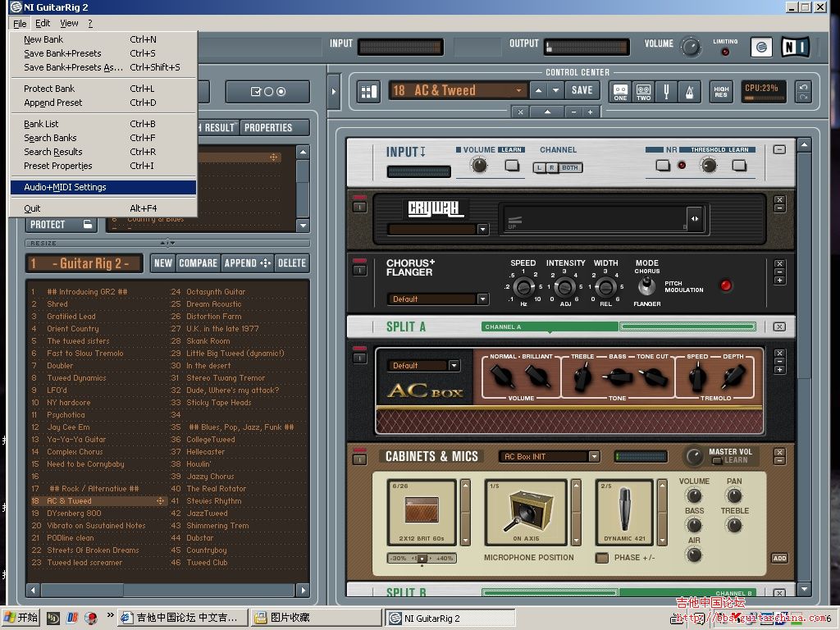Toggle the rack browser view icon

click(368, 91)
